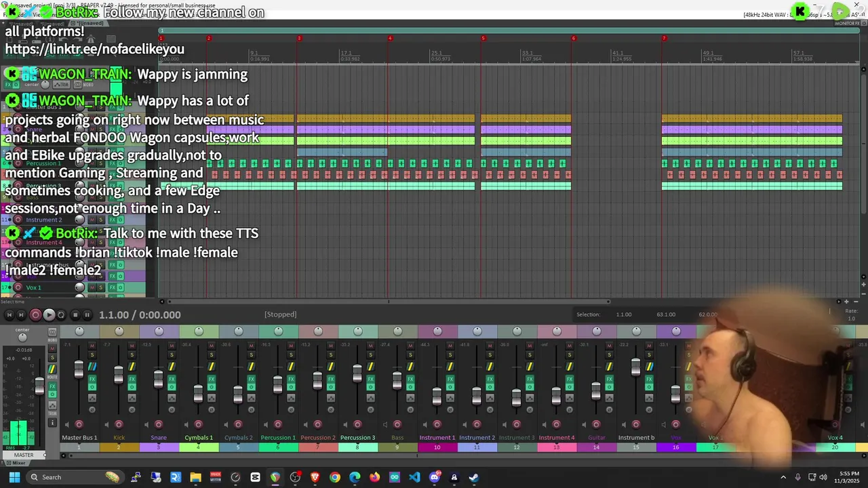Viewport: 868px width, 488px height.
Task: Open master track envelopes
Action: point(52,405)
